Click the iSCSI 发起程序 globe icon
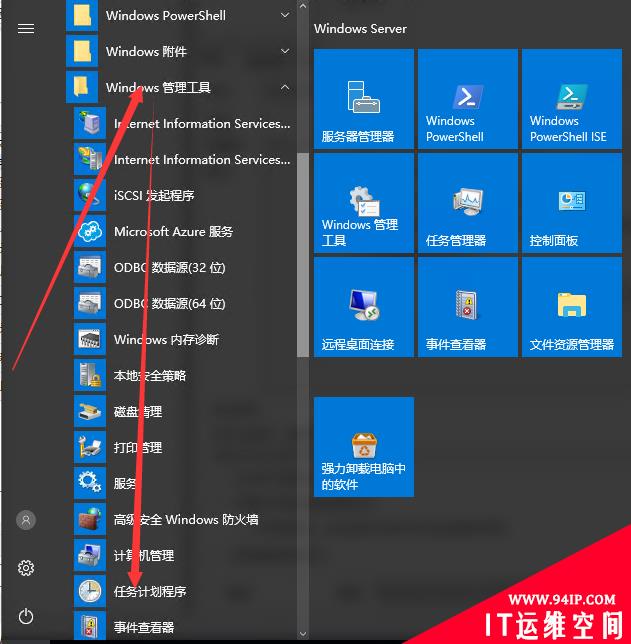 pyautogui.click(x=90, y=195)
